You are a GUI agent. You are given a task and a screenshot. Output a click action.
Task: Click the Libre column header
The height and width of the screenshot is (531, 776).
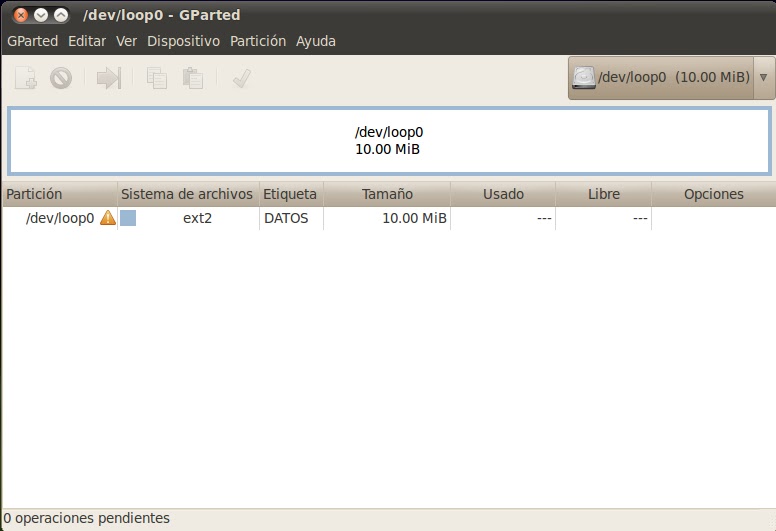pyautogui.click(x=604, y=194)
